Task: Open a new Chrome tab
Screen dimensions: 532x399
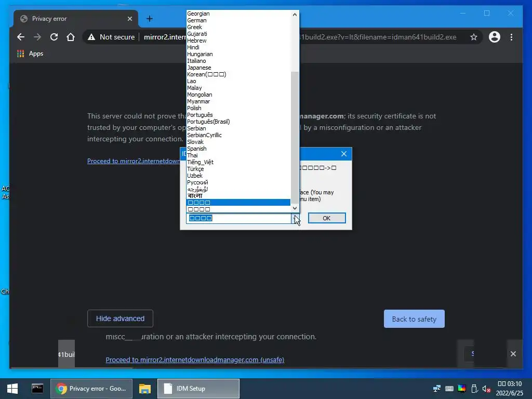Action: (149, 19)
